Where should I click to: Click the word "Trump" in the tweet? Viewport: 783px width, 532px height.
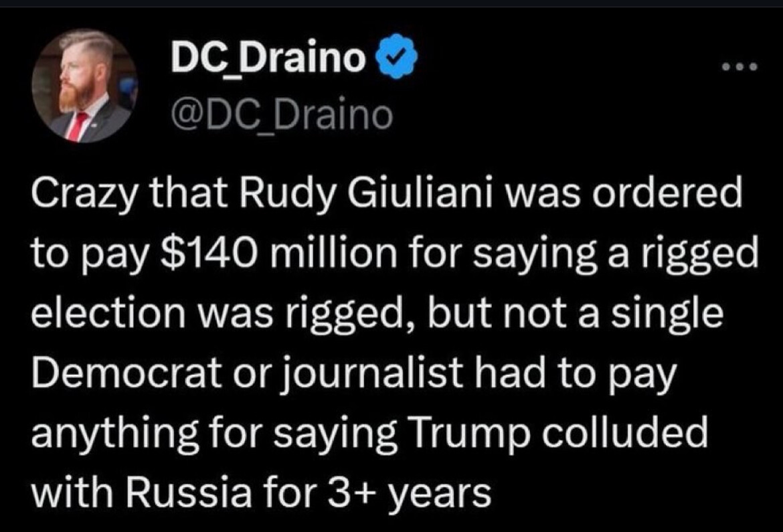pos(457,433)
